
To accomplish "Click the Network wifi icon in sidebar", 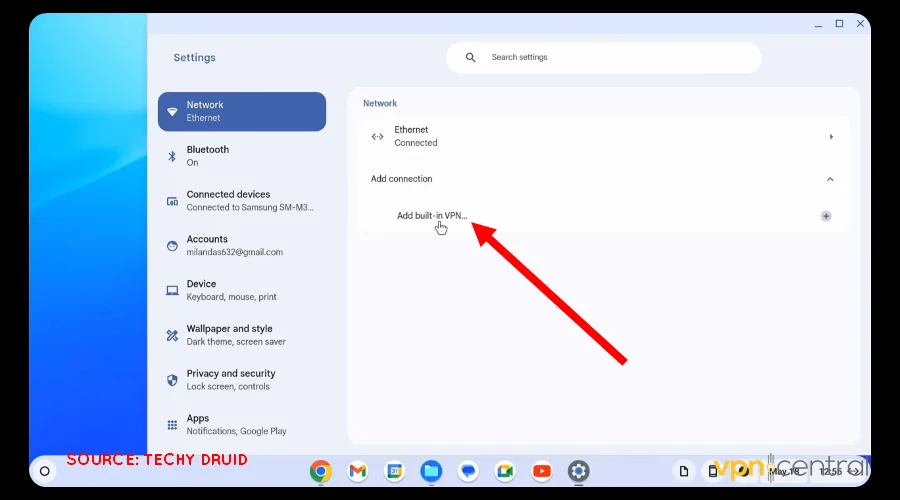I will coord(172,111).
